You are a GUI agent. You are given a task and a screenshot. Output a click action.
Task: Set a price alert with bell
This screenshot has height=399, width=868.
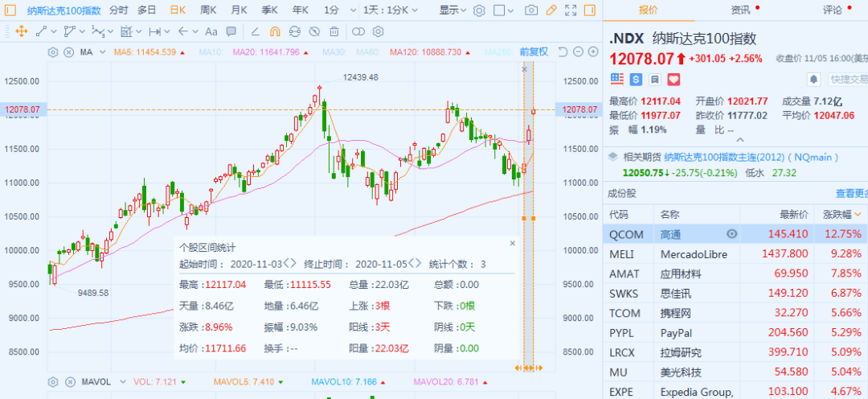point(813,80)
